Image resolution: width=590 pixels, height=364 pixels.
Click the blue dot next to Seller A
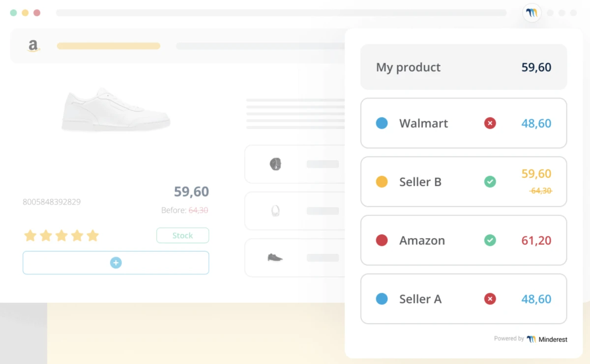coord(382,299)
